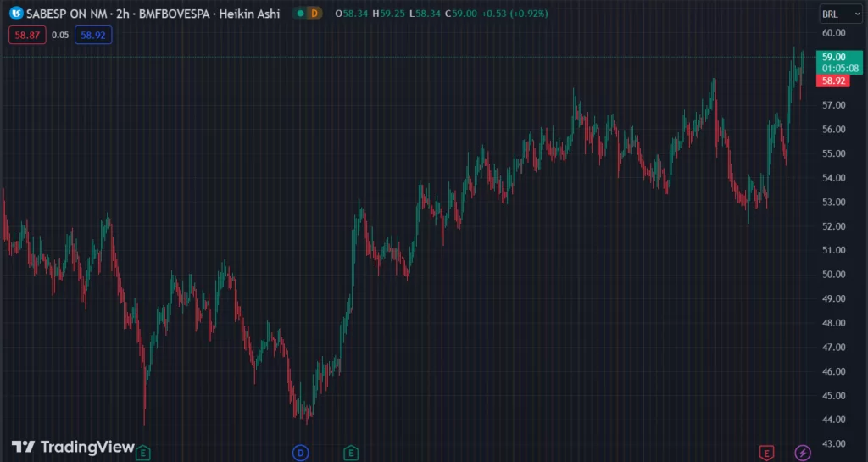Click the O58.34 open value

352,14
